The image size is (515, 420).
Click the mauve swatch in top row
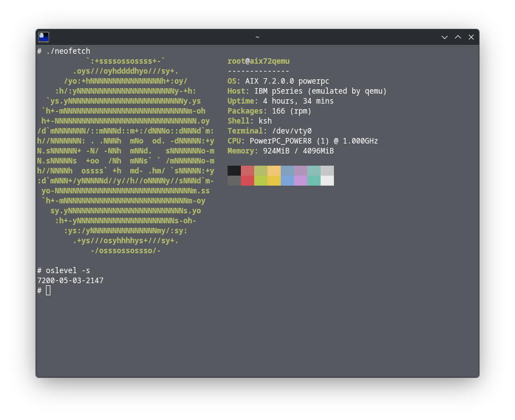(301, 171)
